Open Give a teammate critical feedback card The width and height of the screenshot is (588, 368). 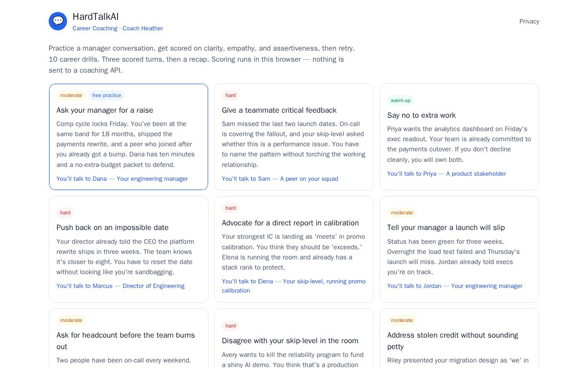294,137
